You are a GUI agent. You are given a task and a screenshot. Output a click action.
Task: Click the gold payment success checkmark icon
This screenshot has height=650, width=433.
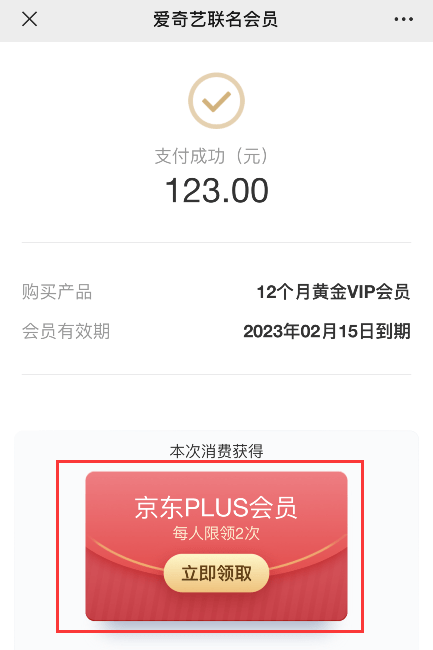(x=216, y=101)
